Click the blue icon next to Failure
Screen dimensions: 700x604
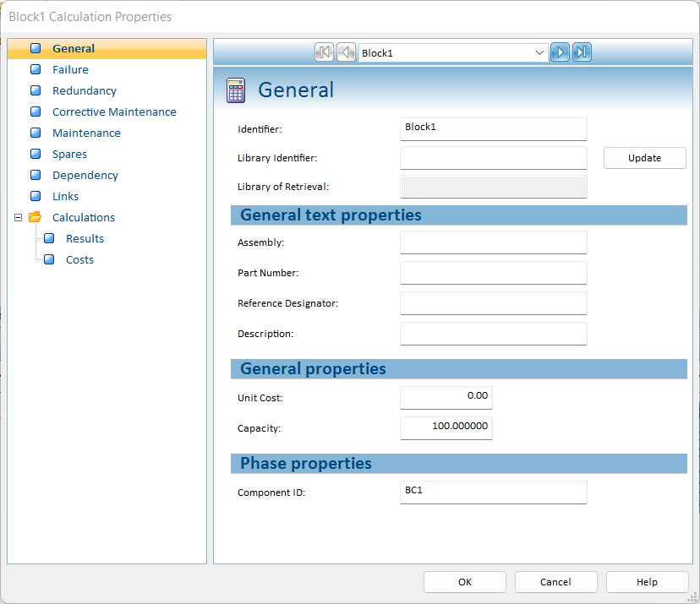click(36, 69)
